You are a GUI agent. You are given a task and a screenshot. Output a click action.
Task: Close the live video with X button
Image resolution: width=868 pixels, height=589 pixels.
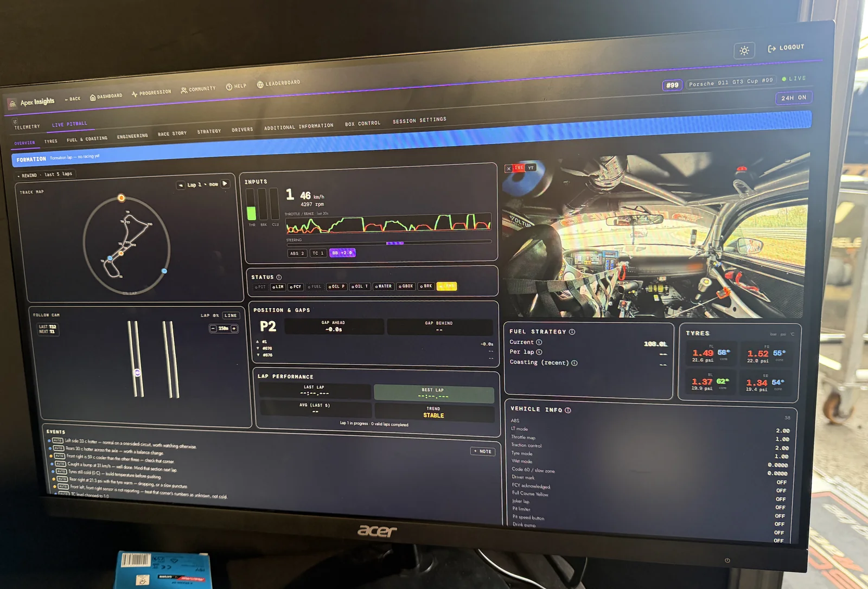tap(508, 169)
